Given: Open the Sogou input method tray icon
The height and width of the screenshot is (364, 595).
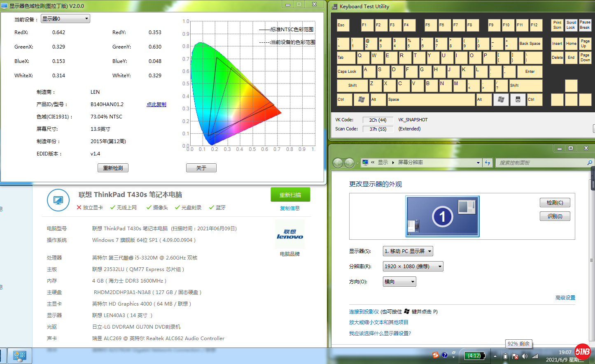Looking at the screenshot, I should (435, 355).
